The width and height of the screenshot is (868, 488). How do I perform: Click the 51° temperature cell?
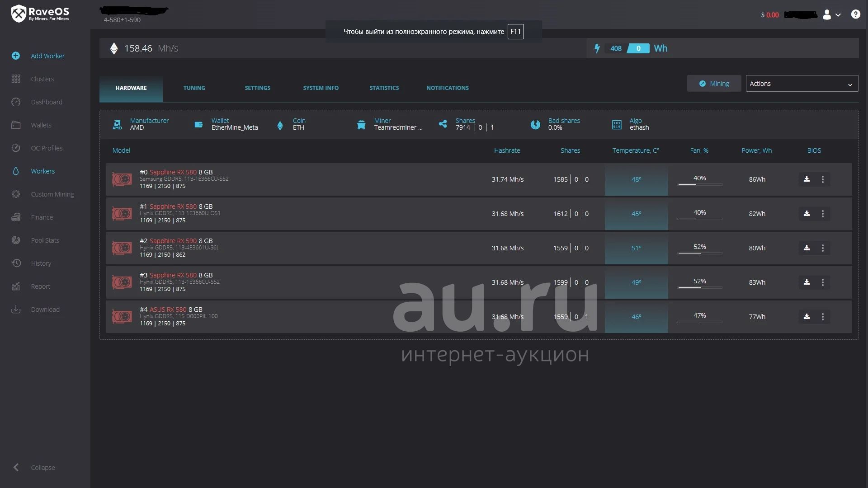coord(636,248)
